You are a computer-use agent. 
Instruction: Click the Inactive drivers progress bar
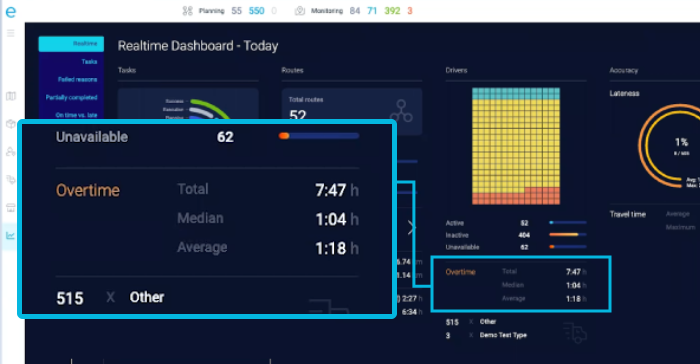pyautogui.click(x=568, y=234)
